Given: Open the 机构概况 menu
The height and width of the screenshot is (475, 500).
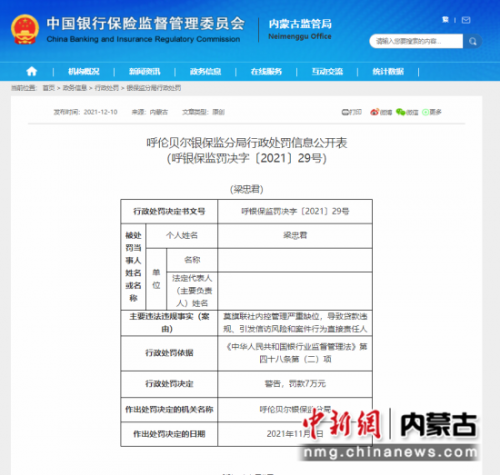Looking at the screenshot, I should tap(84, 71).
